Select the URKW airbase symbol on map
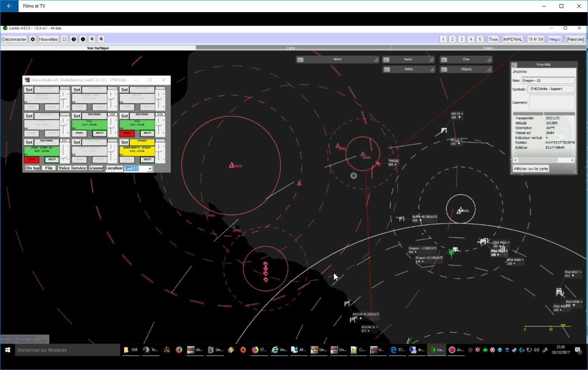This screenshot has width=588, height=370. pyautogui.click(x=231, y=165)
